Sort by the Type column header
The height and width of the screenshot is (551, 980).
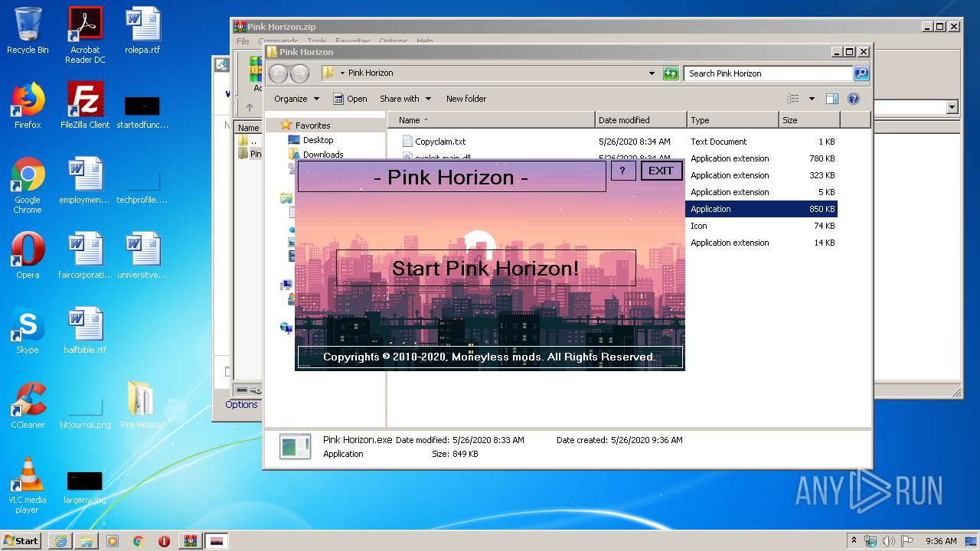click(x=733, y=120)
